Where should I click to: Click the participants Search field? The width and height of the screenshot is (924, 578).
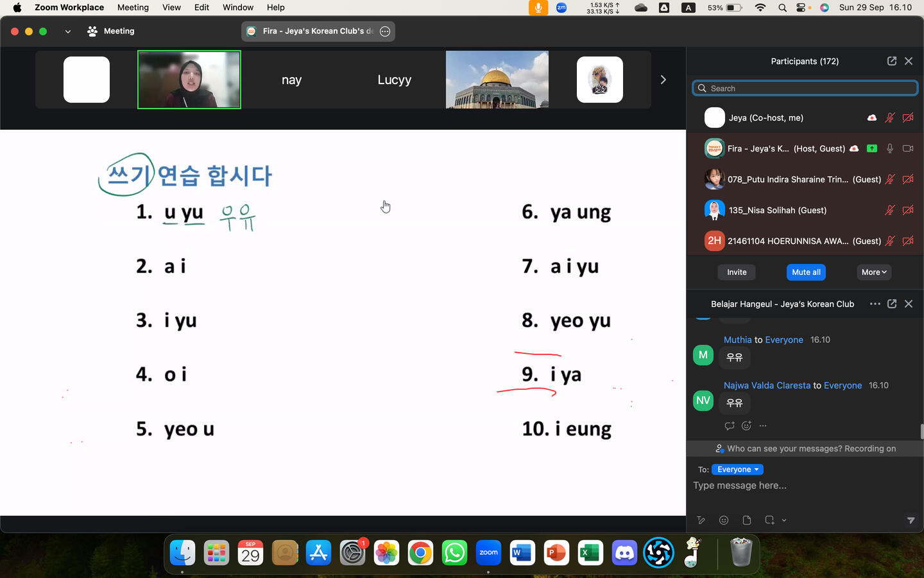click(805, 88)
